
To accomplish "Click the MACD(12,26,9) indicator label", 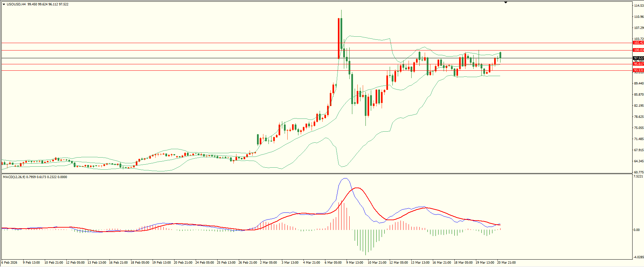I will pyautogui.click(x=14, y=177).
